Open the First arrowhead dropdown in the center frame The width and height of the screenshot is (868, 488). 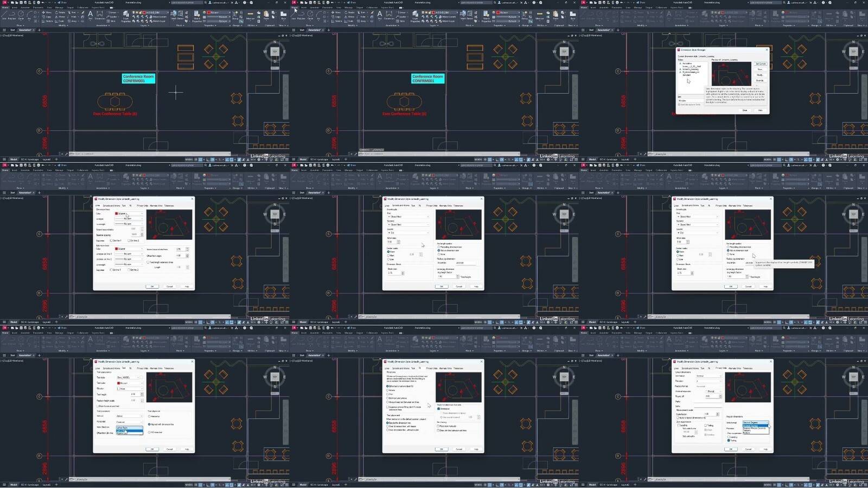click(409, 217)
